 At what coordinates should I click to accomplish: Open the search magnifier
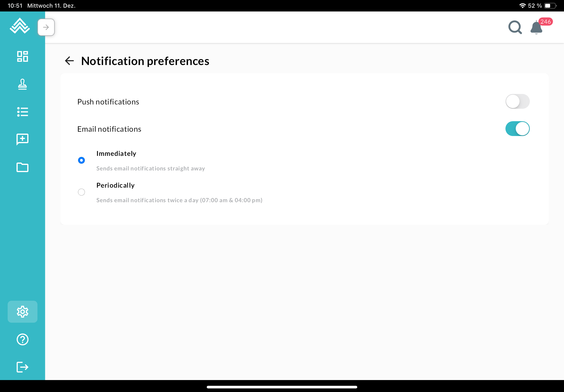point(515,27)
